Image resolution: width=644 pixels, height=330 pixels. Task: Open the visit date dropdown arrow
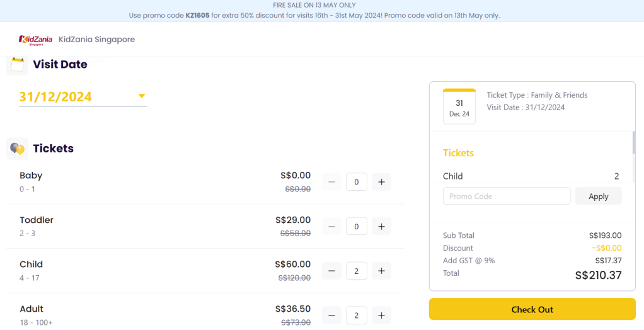pos(142,96)
